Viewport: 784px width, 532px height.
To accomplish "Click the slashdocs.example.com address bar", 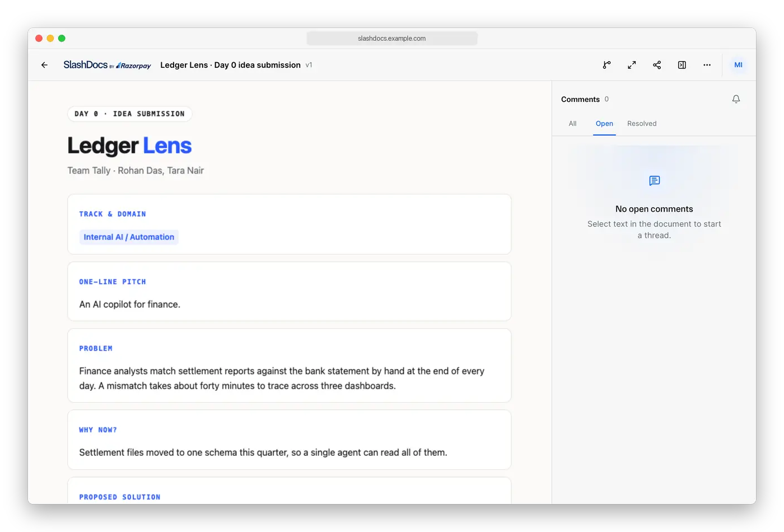I will point(392,38).
